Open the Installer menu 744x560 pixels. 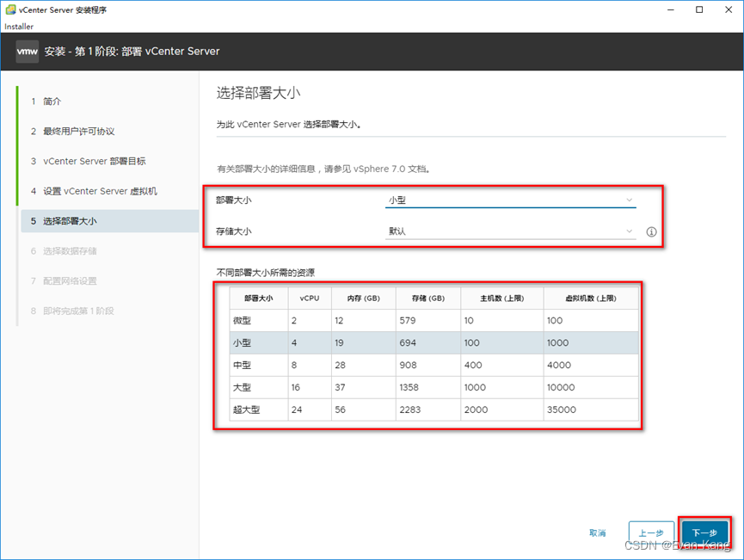coord(19,27)
